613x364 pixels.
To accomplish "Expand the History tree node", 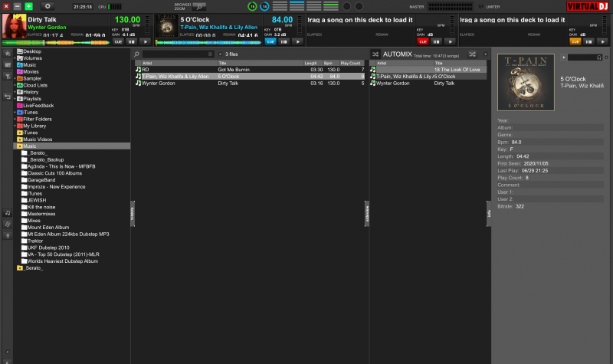I will [15, 92].
